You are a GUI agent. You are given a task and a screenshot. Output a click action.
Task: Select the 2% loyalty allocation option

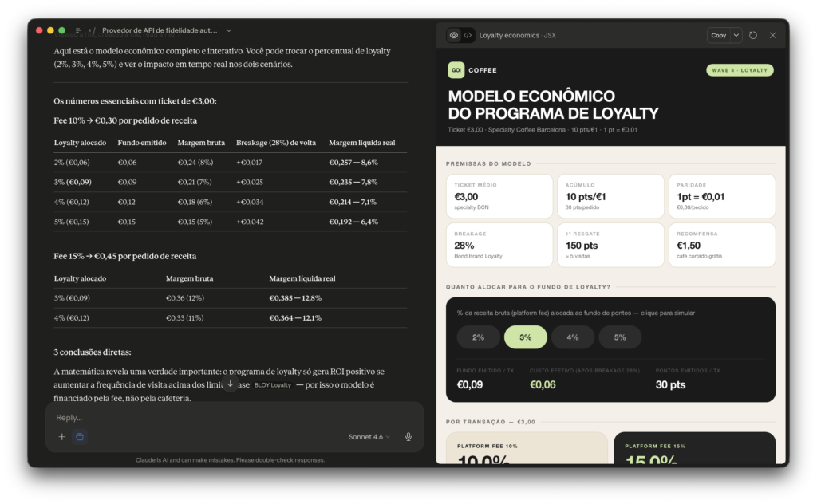click(478, 337)
